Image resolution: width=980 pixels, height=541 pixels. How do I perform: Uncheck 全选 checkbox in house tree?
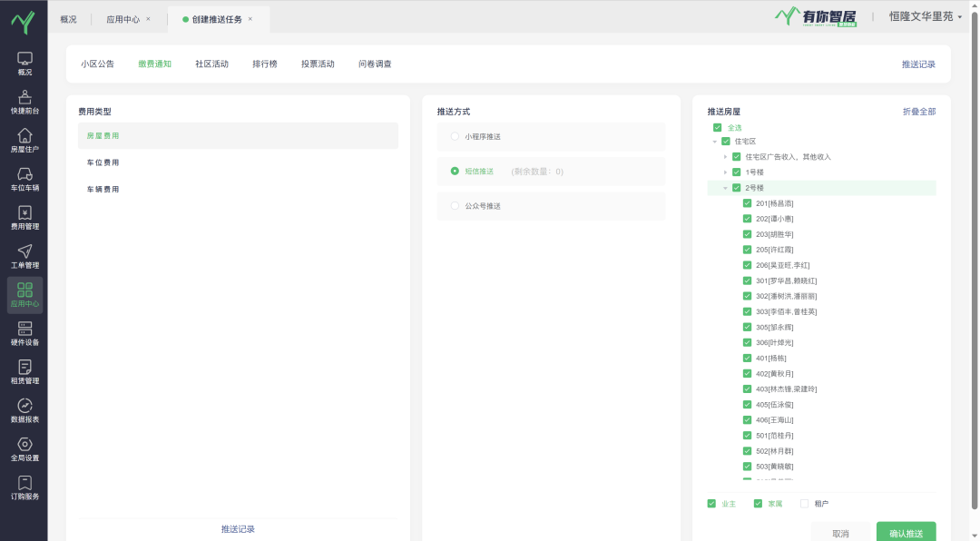[x=718, y=128]
